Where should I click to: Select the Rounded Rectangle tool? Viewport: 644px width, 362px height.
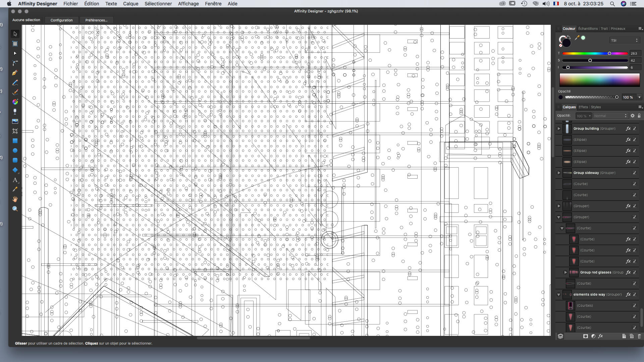[15, 160]
